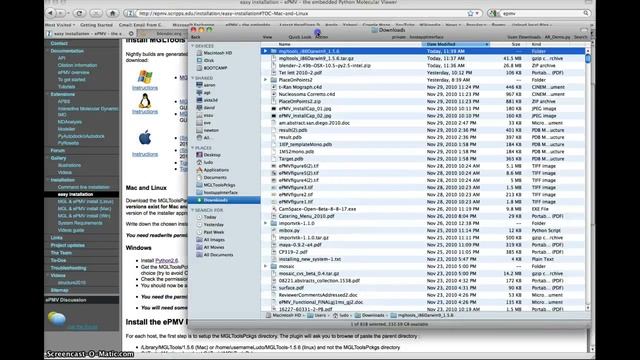Screen dimensions: 640x360
Task: Collapse the PLACES sidebar section
Action: click(193, 148)
